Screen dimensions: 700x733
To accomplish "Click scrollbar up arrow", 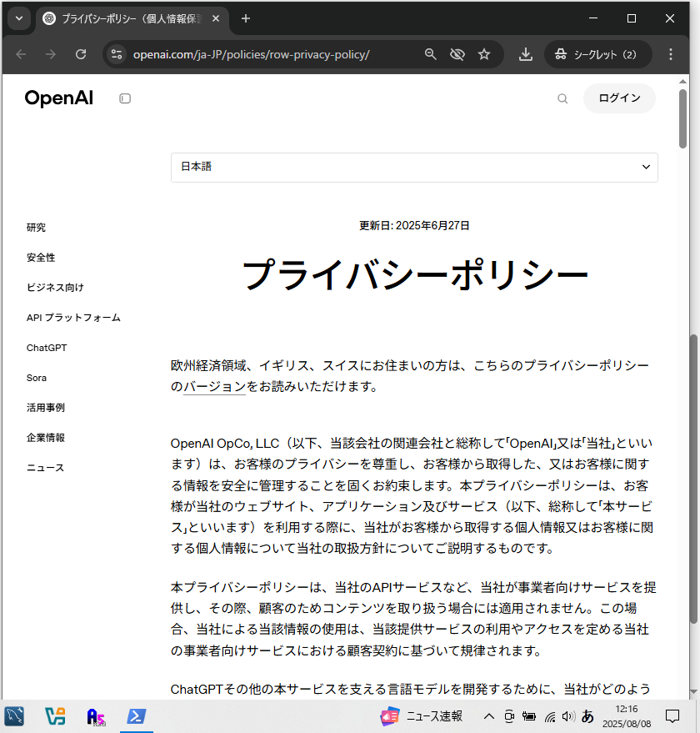I will click(682, 82).
